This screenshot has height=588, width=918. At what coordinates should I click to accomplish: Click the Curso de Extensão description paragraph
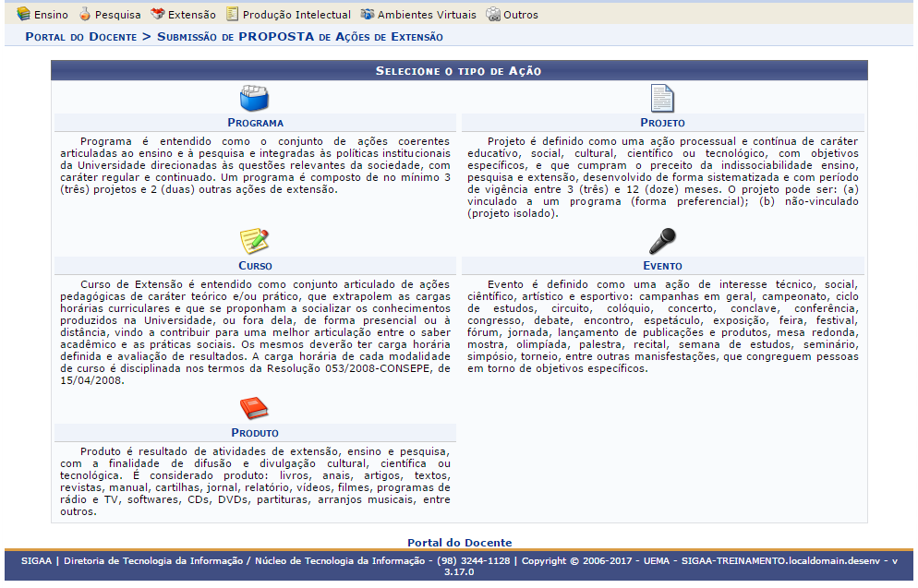255,332
